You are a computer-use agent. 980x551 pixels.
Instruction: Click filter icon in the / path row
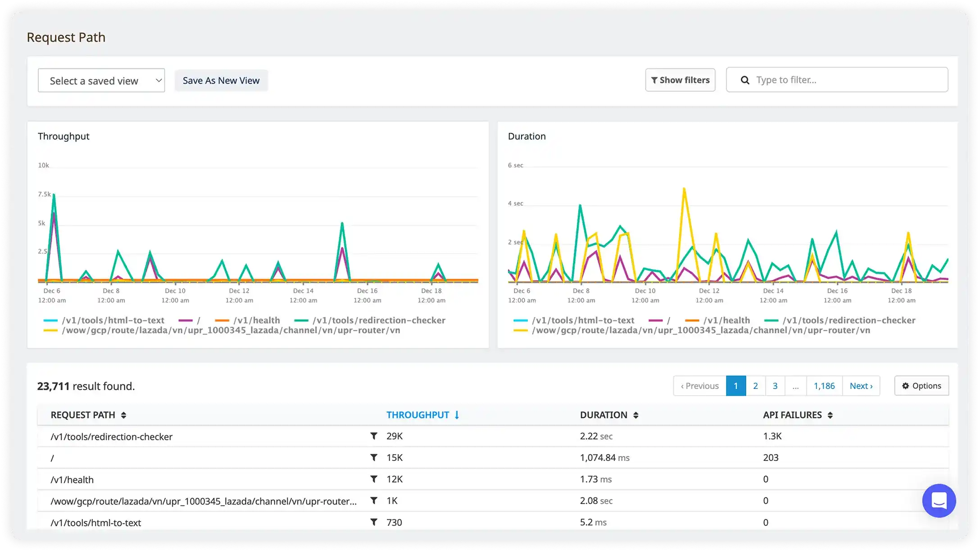click(x=373, y=457)
